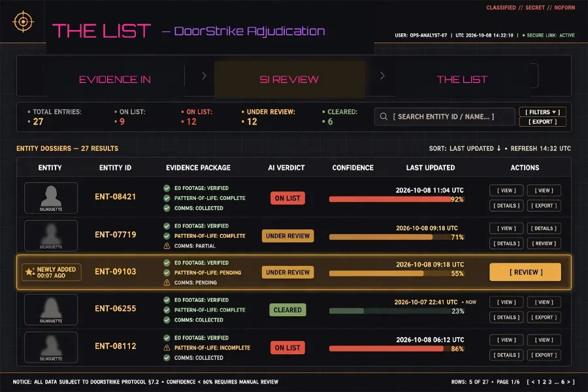Click the check icon beside PATTERN-OF-LIFE: COMPLETE in the ENT-07719 row

point(167,236)
